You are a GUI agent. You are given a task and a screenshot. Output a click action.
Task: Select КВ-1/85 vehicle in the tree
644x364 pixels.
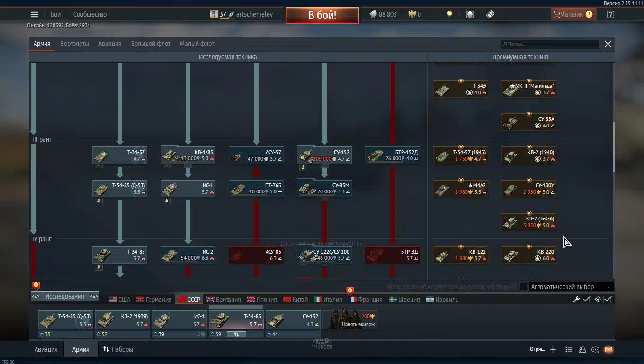pyautogui.click(x=188, y=155)
